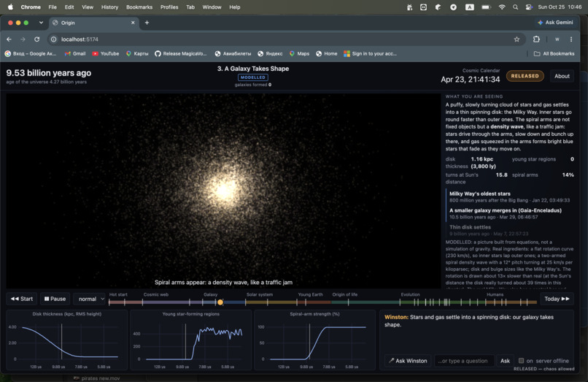Click the Spiral-arm strength chart
Screen dimensions: 588x382
(314, 340)
